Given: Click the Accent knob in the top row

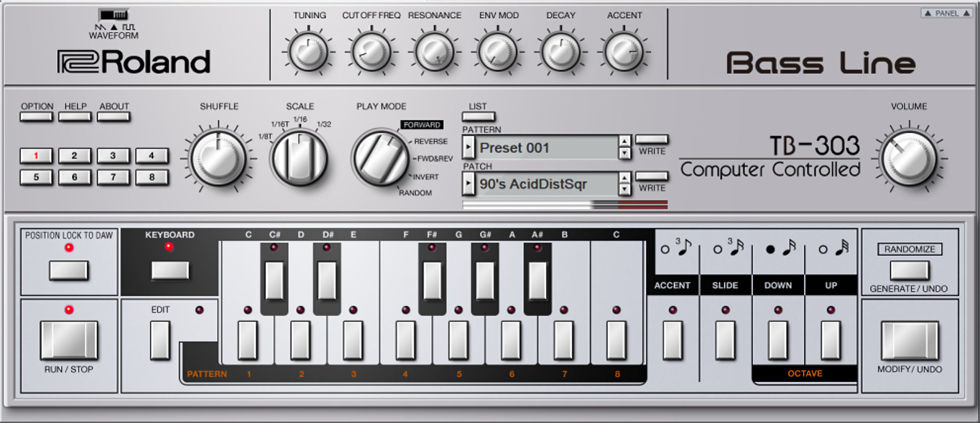Looking at the screenshot, I should pos(624,52).
